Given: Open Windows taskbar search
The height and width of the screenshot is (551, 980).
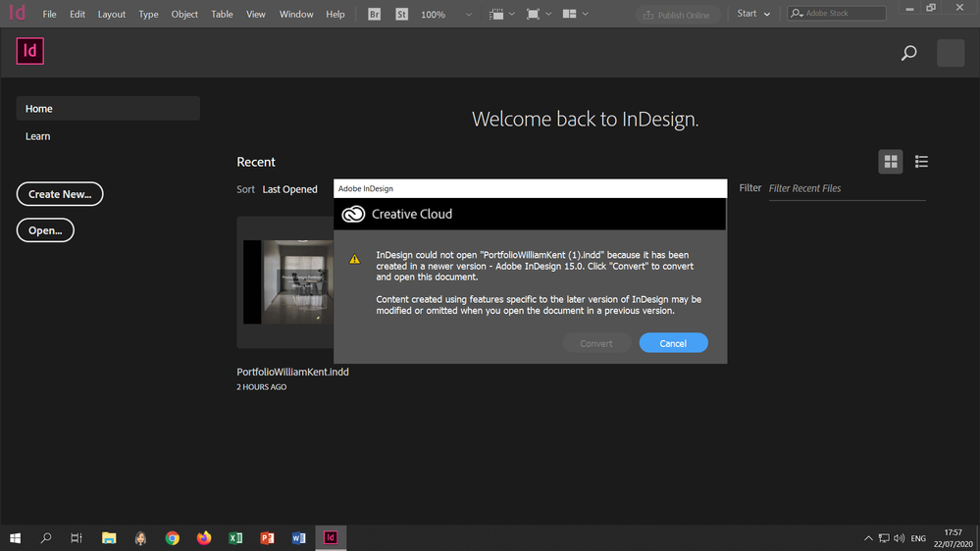Looking at the screenshot, I should click(46, 538).
